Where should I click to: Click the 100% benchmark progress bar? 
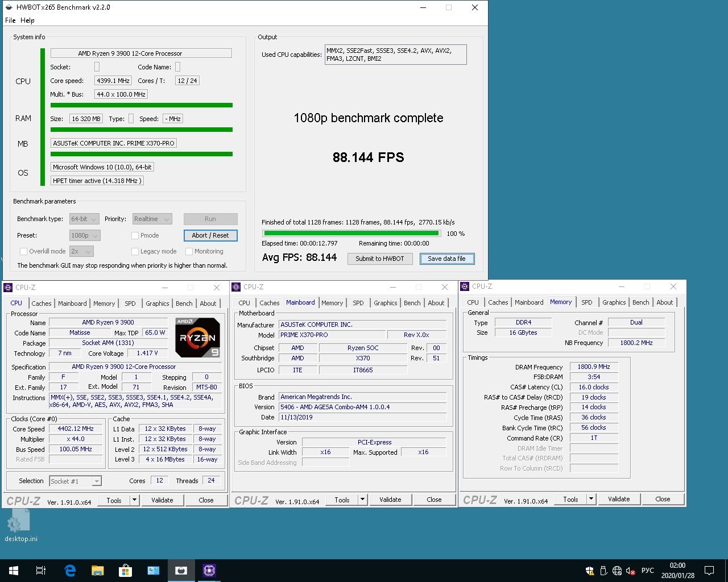[351, 233]
